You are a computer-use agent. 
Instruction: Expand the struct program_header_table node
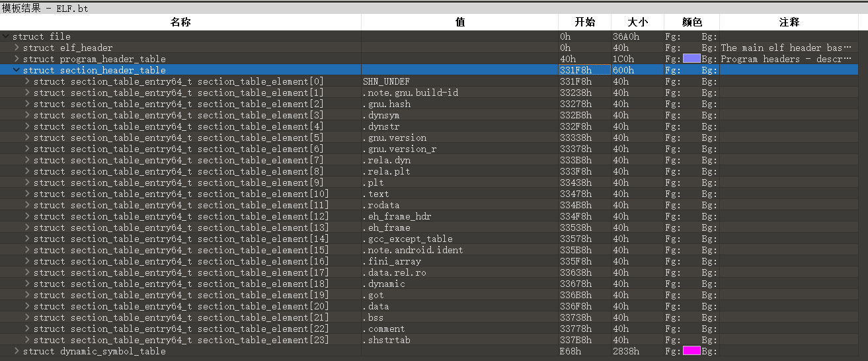tap(17, 60)
